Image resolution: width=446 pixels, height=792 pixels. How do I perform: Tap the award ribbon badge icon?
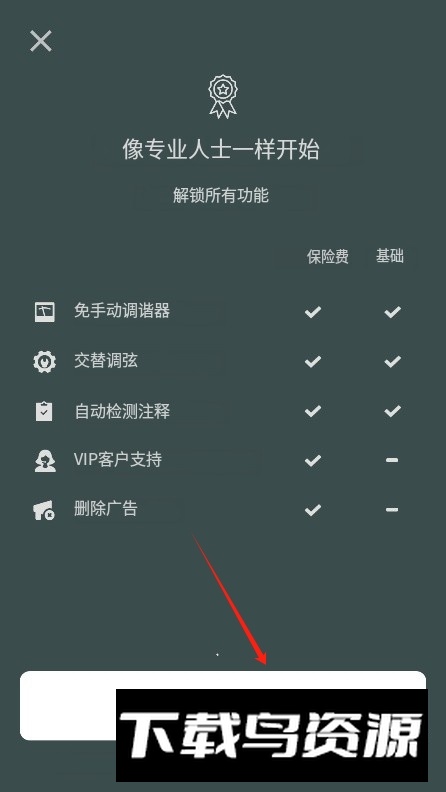(x=223, y=96)
